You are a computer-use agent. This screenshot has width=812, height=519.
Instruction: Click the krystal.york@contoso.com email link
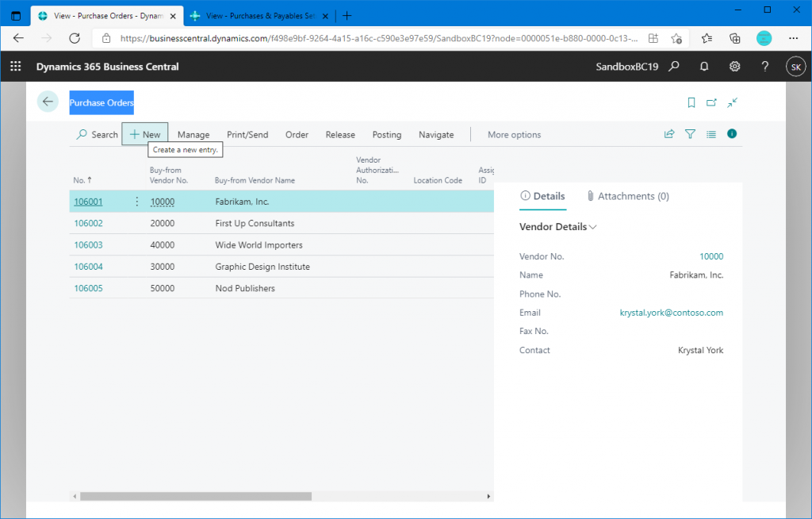tap(671, 313)
